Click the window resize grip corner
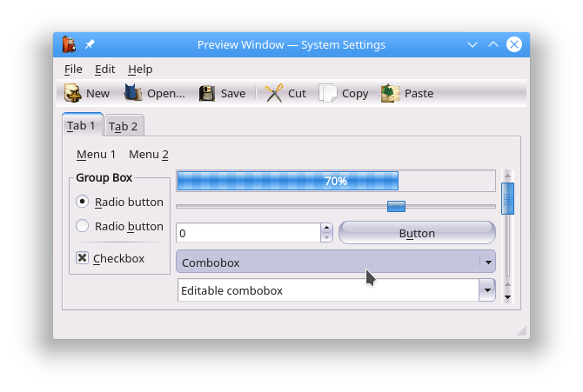The height and width of the screenshot is (392, 583). [522, 330]
